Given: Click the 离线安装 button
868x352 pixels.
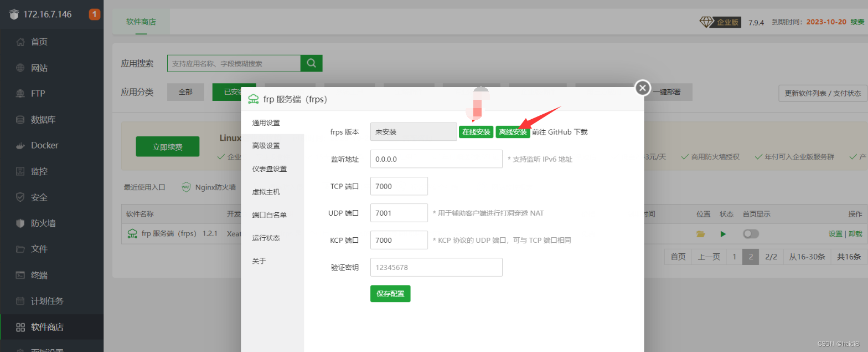Looking at the screenshot, I should click(x=513, y=132).
